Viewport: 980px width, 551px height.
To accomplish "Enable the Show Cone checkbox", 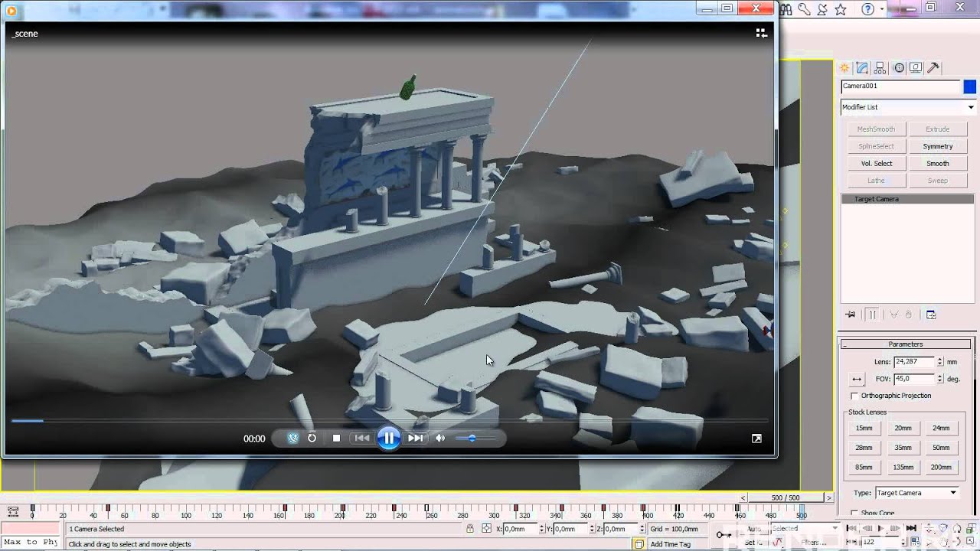I will click(854, 514).
